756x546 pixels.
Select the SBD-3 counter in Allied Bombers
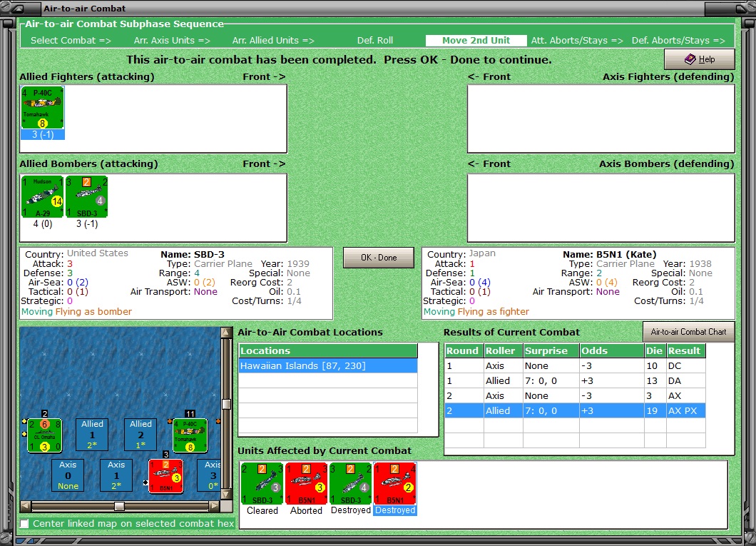tap(87, 196)
